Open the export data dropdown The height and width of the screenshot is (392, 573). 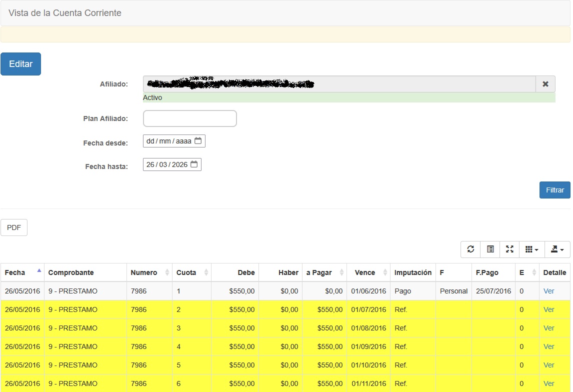click(x=557, y=249)
